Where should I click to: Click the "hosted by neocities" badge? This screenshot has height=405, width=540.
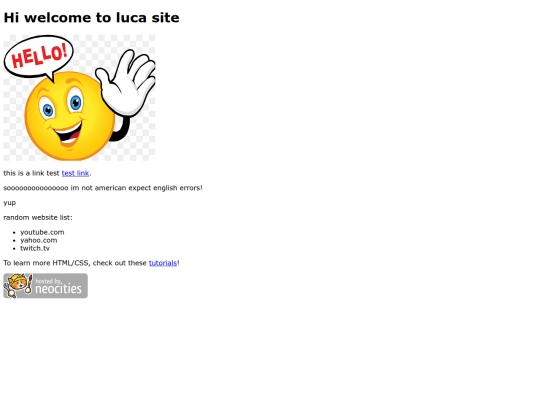[x=45, y=286]
